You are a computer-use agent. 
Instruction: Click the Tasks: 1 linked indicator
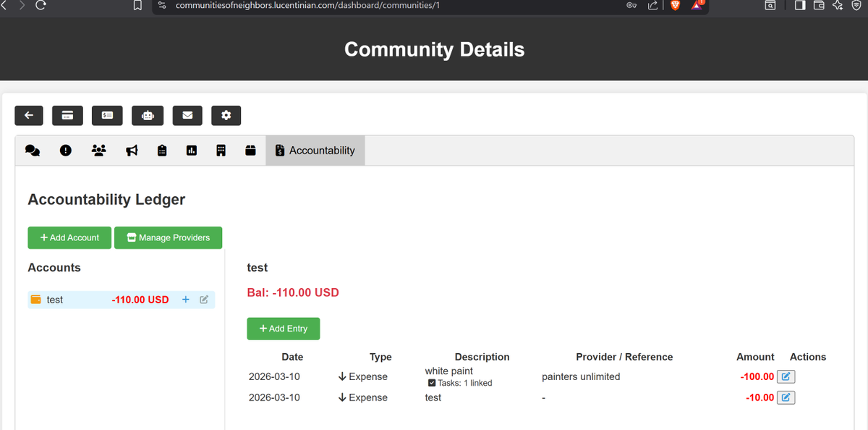click(460, 383)
